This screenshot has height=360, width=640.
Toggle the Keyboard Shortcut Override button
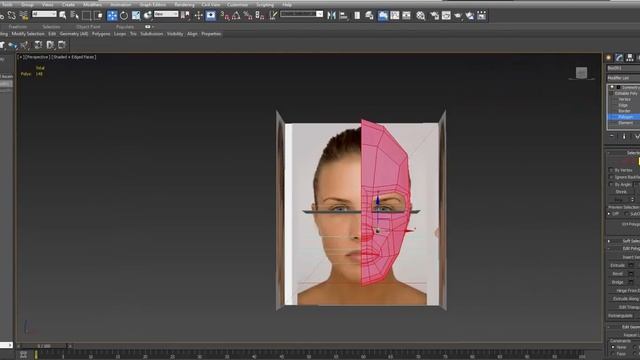click(211, 16)
